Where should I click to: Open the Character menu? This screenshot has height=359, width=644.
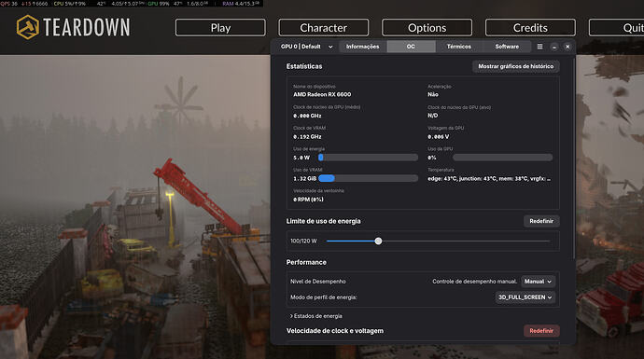point(324,27)
